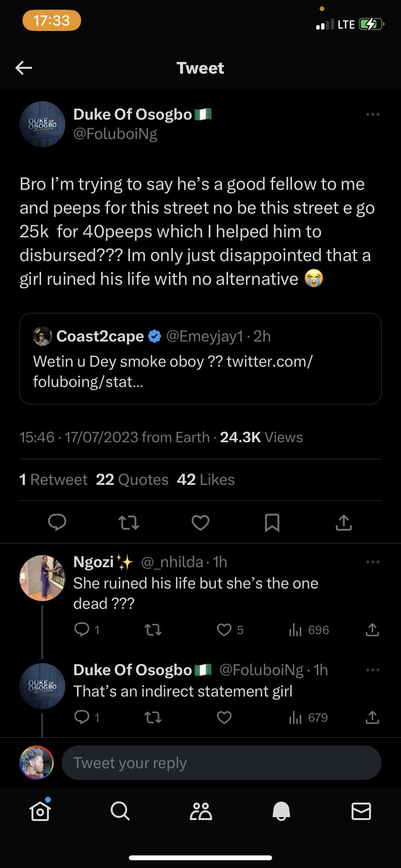Open the Notifications bell tab
This screenshot has height=868, width=401.
click(x=281, y=811)
